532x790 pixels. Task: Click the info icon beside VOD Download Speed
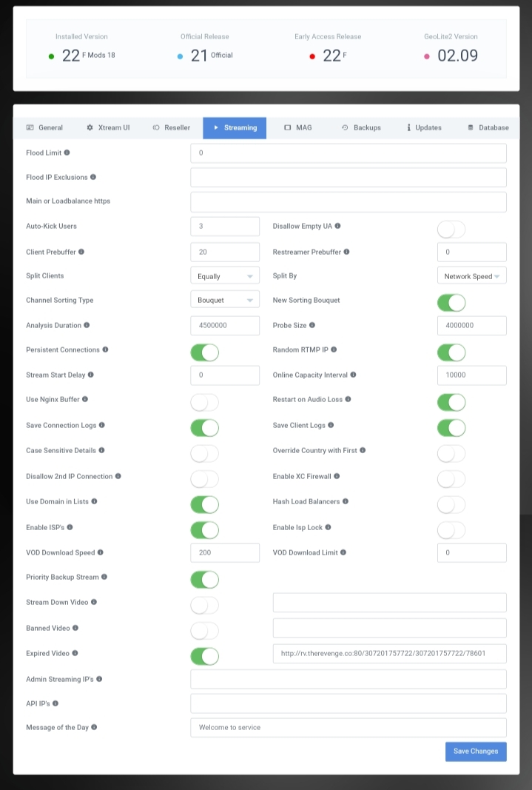tap(101, 552)
